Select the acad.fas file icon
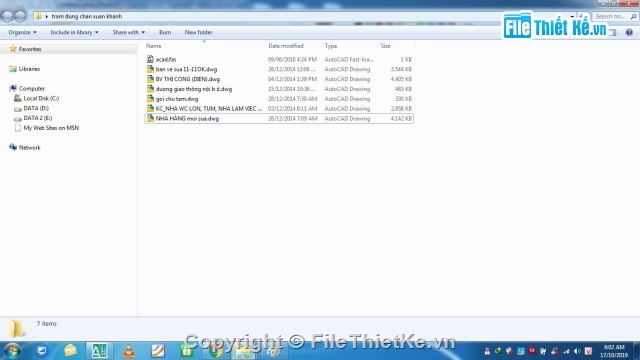 [150, 59]
